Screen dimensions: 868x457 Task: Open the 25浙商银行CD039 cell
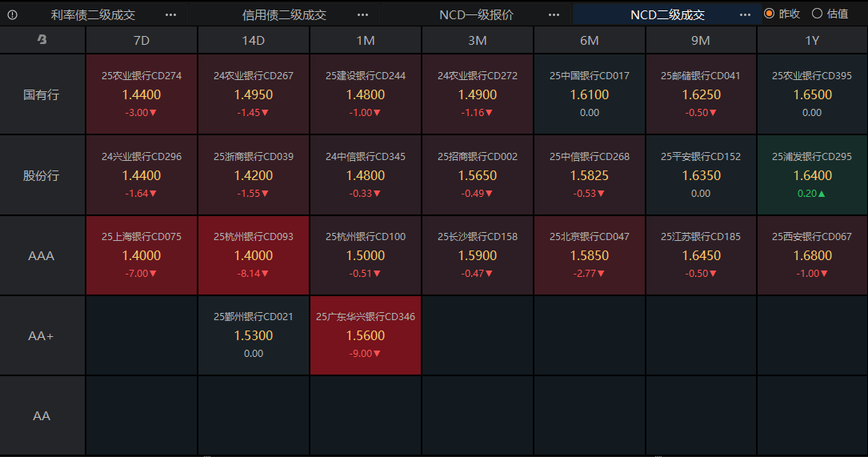pyautogui.click(x=254, y=175)
